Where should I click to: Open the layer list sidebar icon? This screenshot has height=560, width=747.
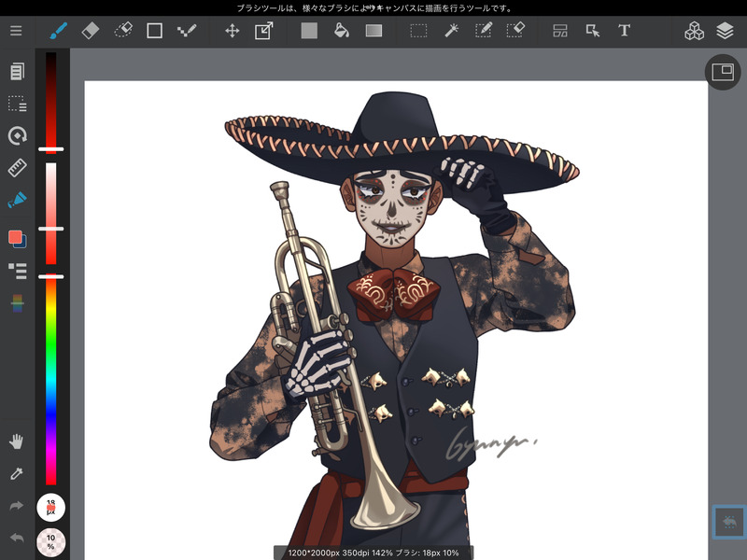click(17, 271)
